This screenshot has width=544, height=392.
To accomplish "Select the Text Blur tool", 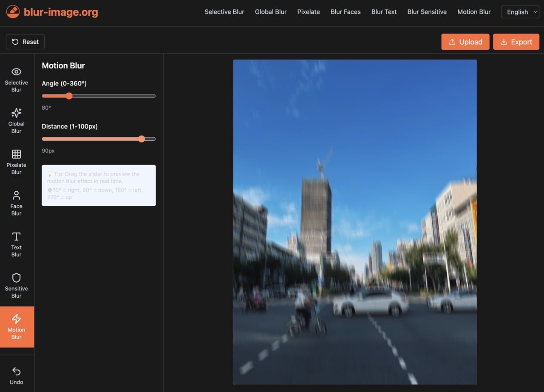I will point(17,244).
